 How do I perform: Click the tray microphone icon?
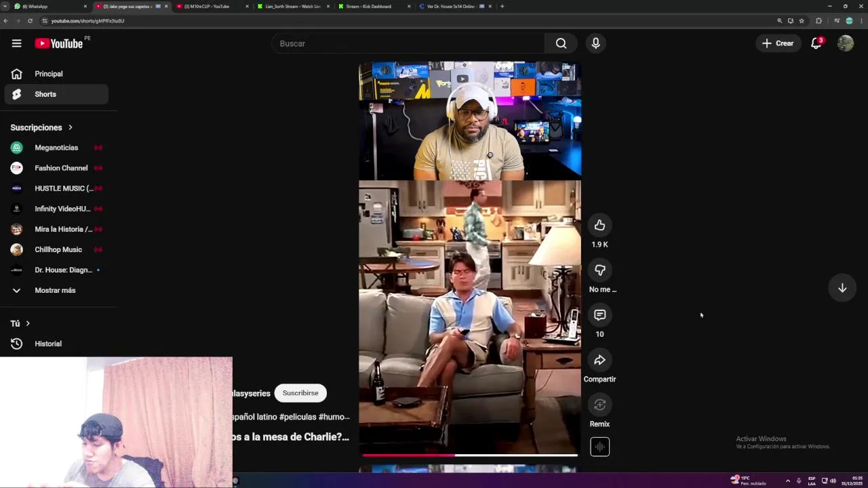(799, 481)
